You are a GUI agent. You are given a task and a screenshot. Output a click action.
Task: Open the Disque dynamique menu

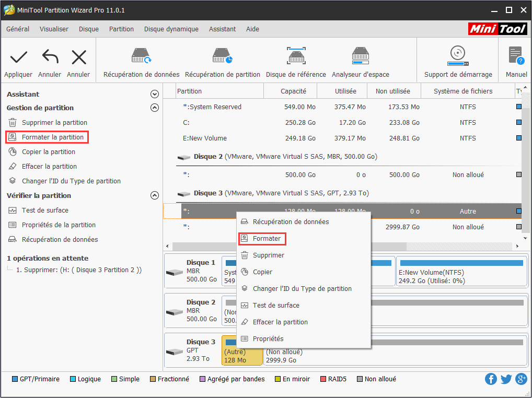point(171,29)
